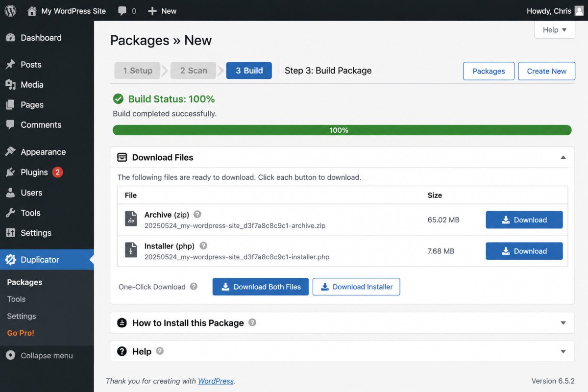The image size is (588, 392).
Task: Click help icon beside One-Click Download
Action: click(x=194, y=286)
